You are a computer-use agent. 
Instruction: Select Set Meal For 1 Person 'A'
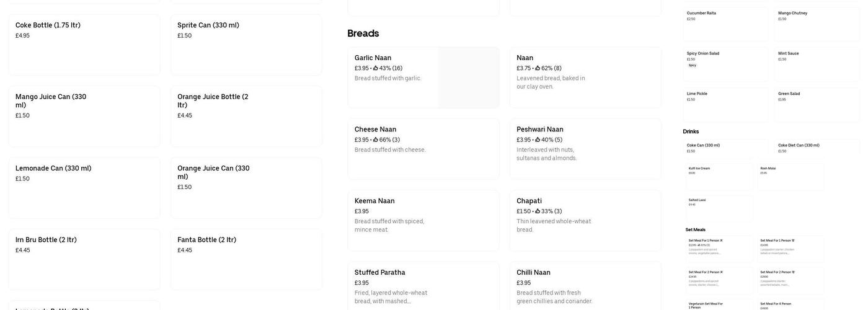click(720, 248)
